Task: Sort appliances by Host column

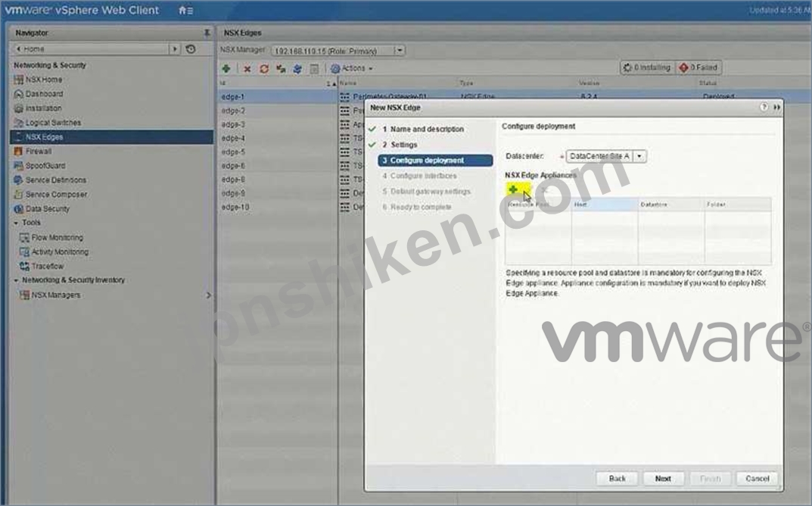Action: pyautogui.click(x=605, y=205)
